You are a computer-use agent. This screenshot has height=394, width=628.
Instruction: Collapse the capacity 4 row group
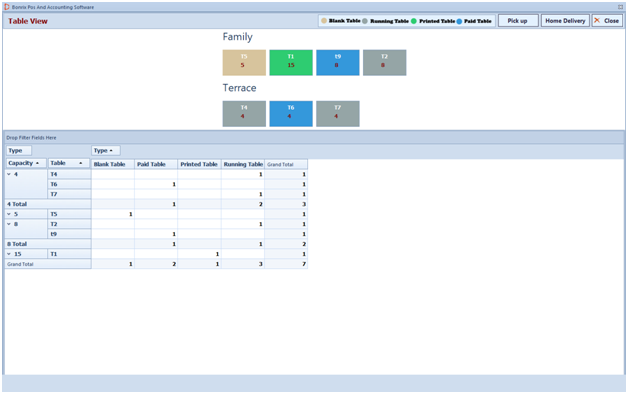(x=9, y=174)
